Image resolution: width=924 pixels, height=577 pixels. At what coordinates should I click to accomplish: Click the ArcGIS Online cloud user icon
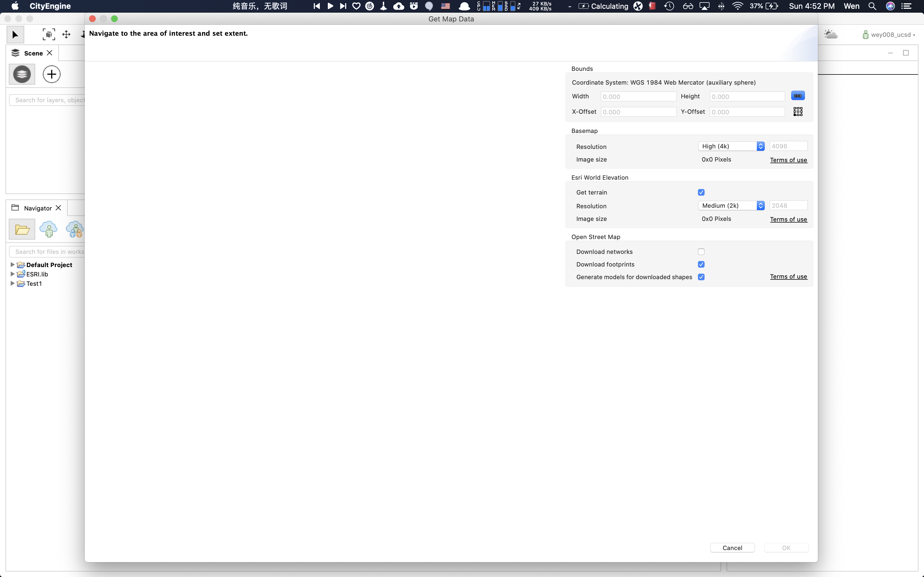[48, 229]
